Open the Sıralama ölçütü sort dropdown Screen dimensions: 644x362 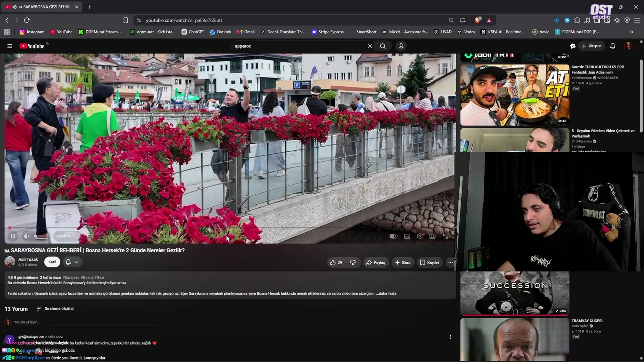tap(55, 308)
